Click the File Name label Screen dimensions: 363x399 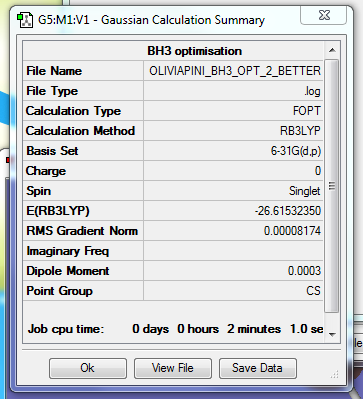(x=54, y=71)
